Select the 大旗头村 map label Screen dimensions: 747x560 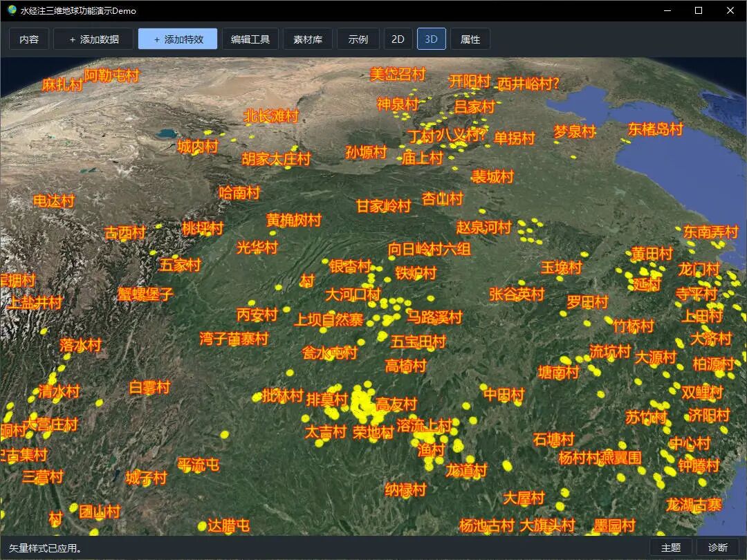547,525
